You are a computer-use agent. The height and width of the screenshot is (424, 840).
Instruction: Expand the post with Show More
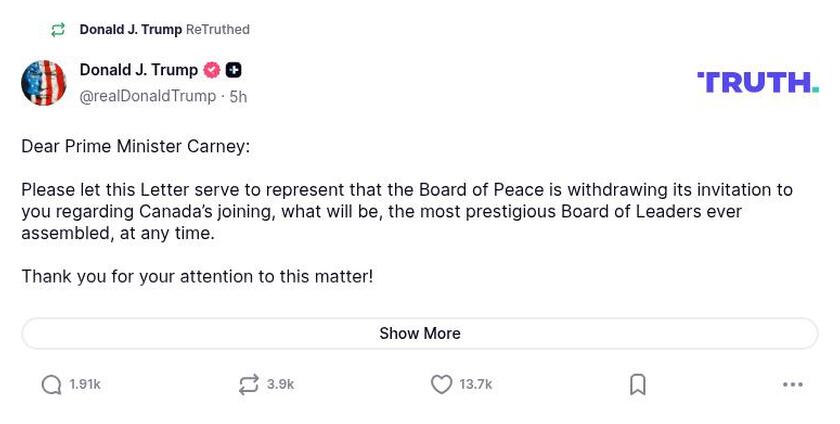(420, 334)
